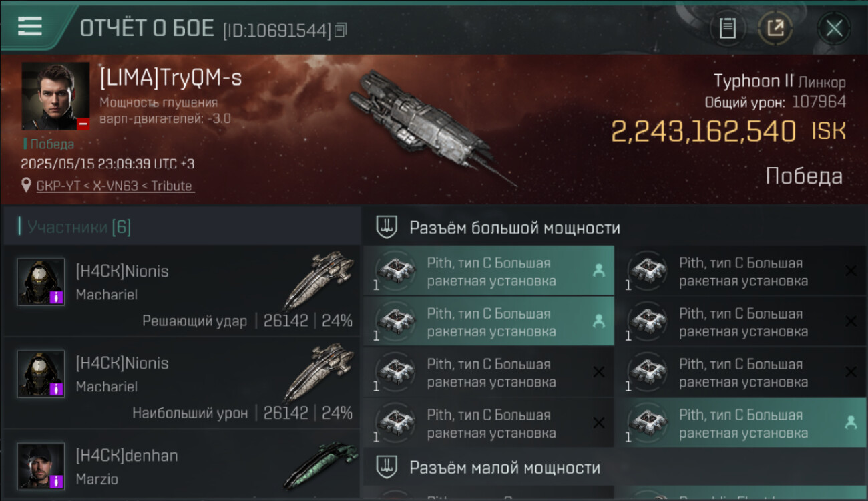The width and height of the screenshot is (868, 501).
Task: Click Nionis portrait in Наибольший урон row
Action: pos(41,374)
